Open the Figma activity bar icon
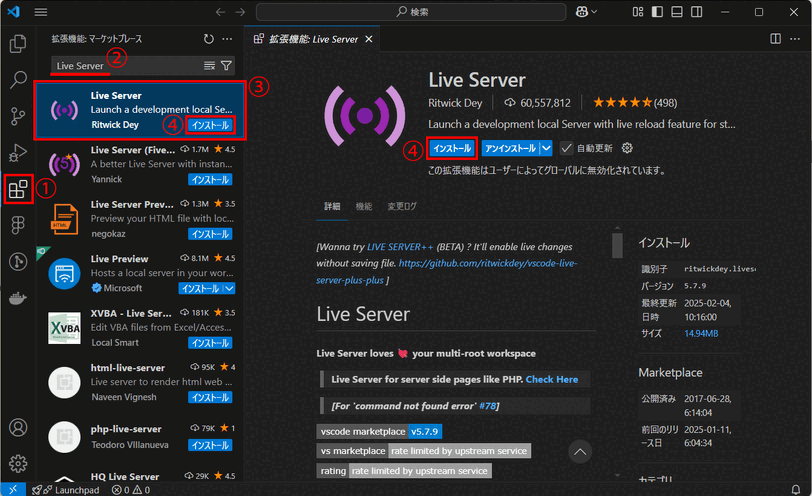 (x=18, y=225)
